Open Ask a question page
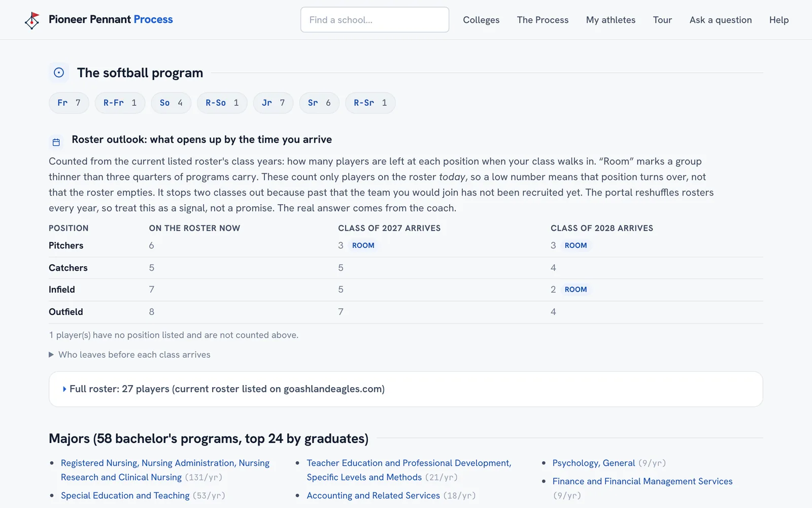The width and height of the screenshot is (812, 508). tap(721, 20)
